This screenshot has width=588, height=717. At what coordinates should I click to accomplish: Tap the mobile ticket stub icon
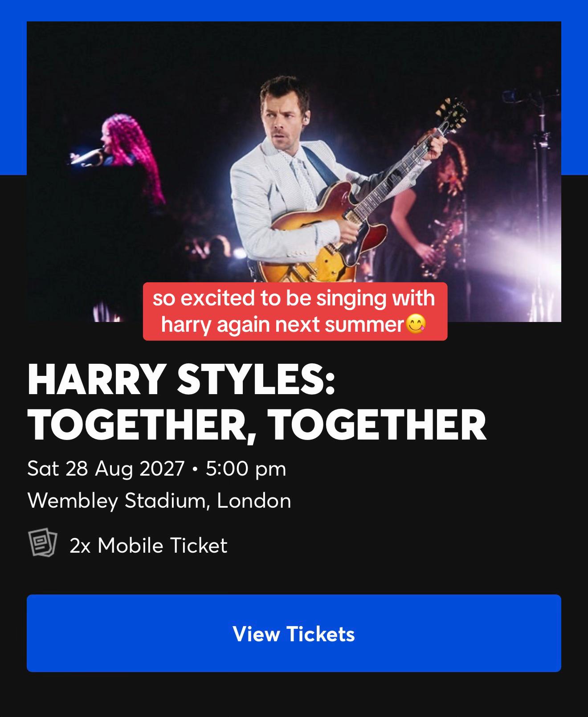tap(43, 543)
